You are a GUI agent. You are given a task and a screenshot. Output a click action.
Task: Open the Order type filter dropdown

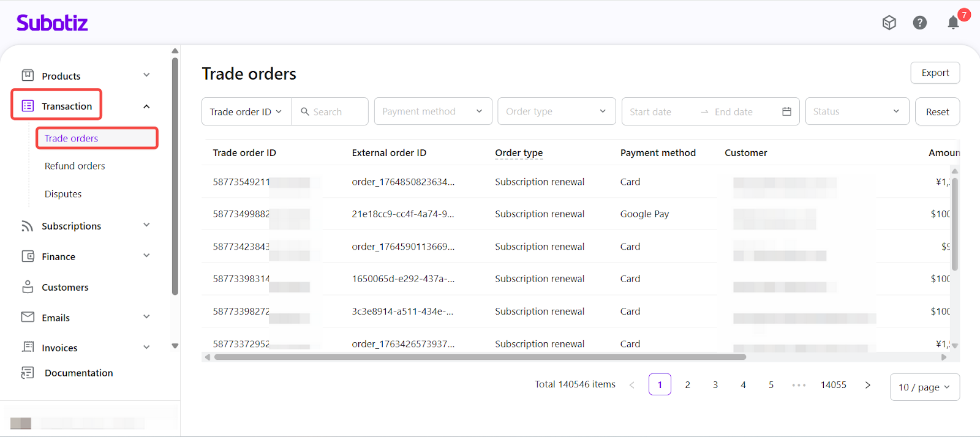pos(556,111)
